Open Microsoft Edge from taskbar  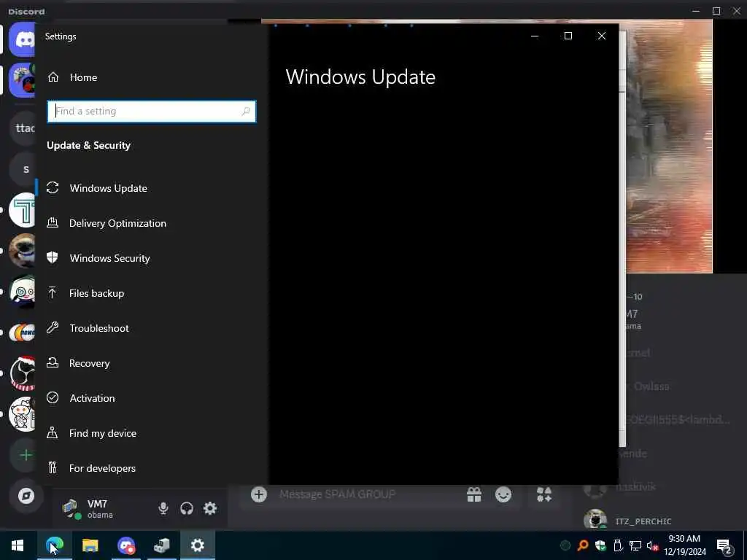[x=55, y=545]
